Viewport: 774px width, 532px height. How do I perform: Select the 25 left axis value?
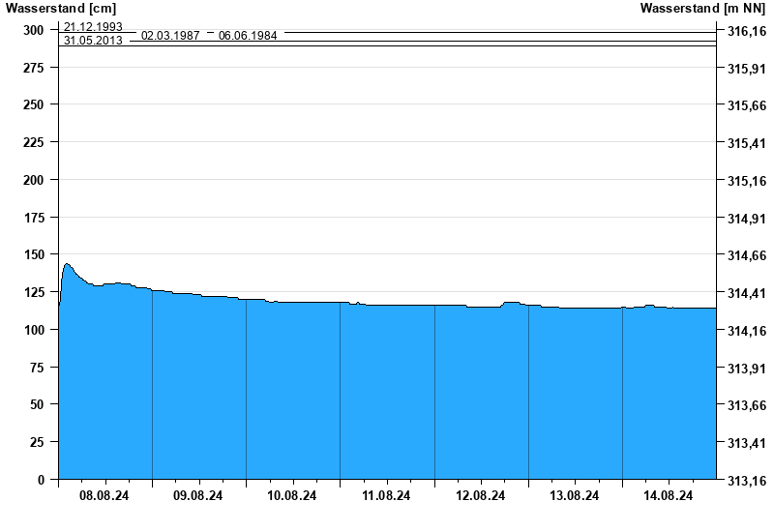click(x=37, y=442)
